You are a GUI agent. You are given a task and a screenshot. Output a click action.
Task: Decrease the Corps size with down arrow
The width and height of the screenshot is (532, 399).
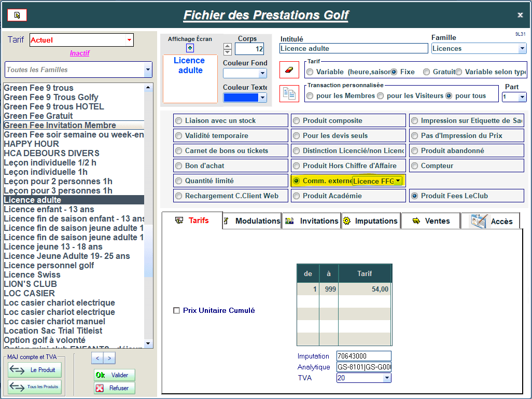tap(228, 52)
